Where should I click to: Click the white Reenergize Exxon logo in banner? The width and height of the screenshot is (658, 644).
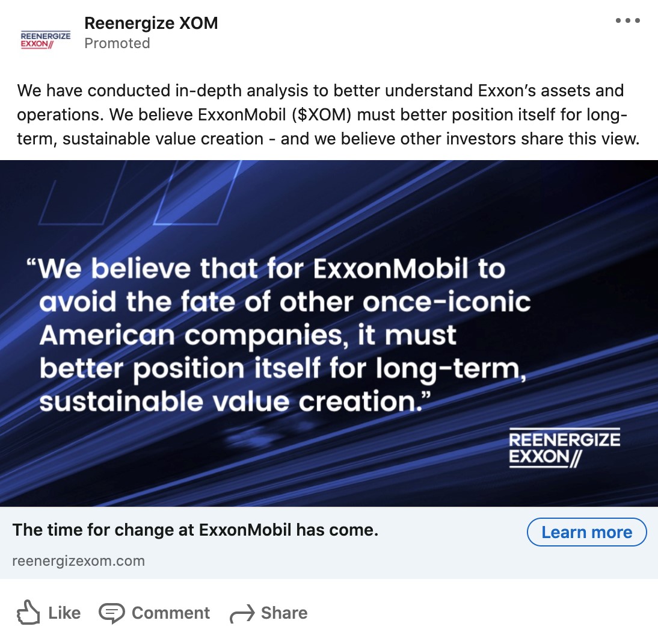click(x=564, y=448)
